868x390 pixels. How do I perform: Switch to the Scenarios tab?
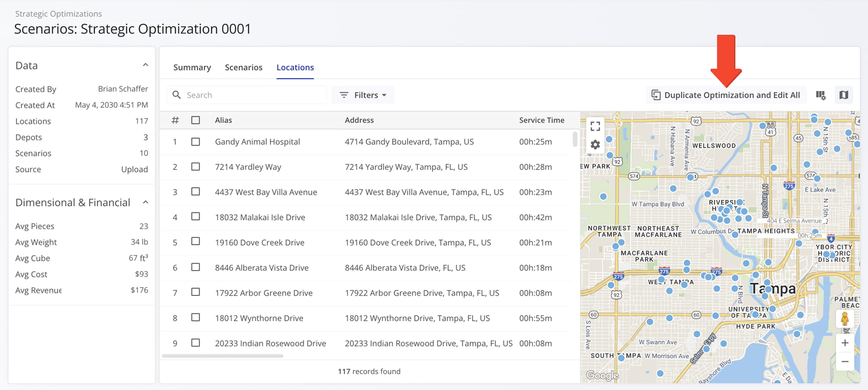tap(243, 67)
